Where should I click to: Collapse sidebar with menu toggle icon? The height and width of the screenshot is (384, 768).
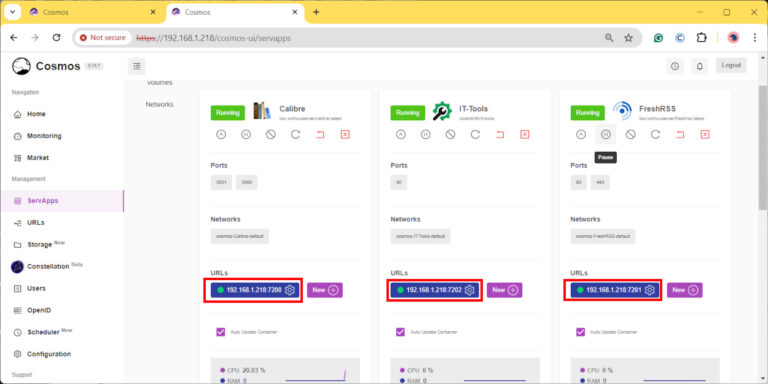point(137,66)
